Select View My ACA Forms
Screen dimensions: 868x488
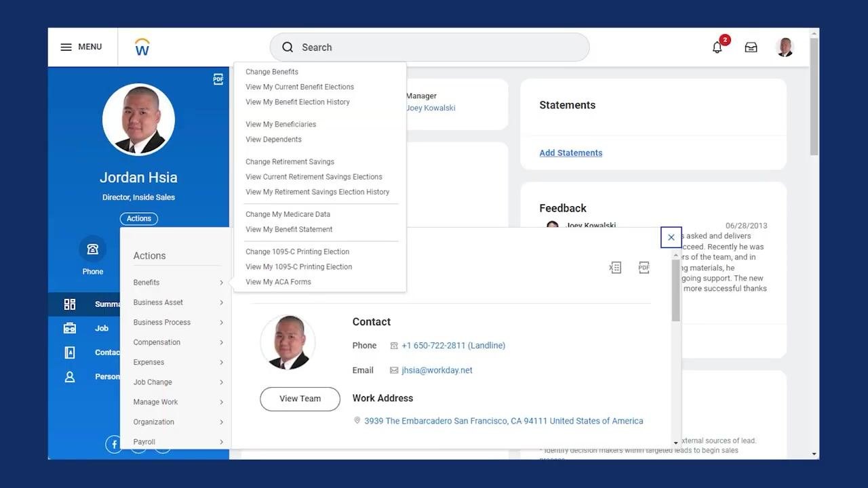(x=278, y=282)
